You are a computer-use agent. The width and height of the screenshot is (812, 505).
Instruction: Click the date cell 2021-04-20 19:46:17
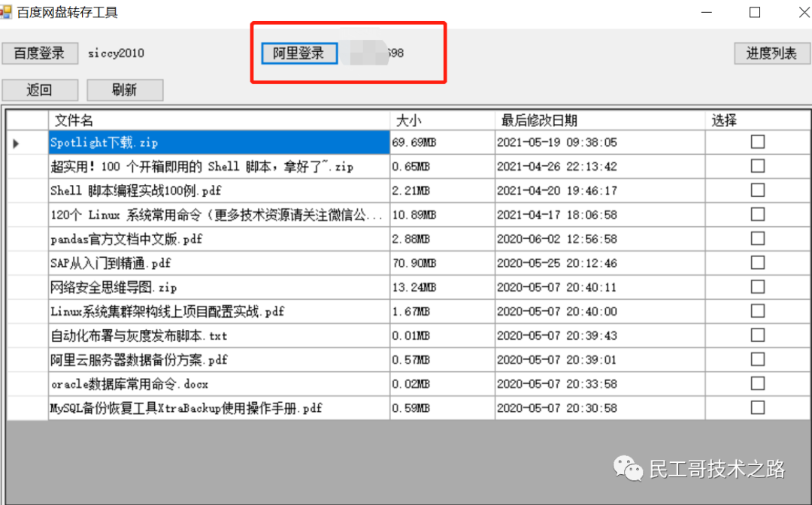(x=600, y=190)
